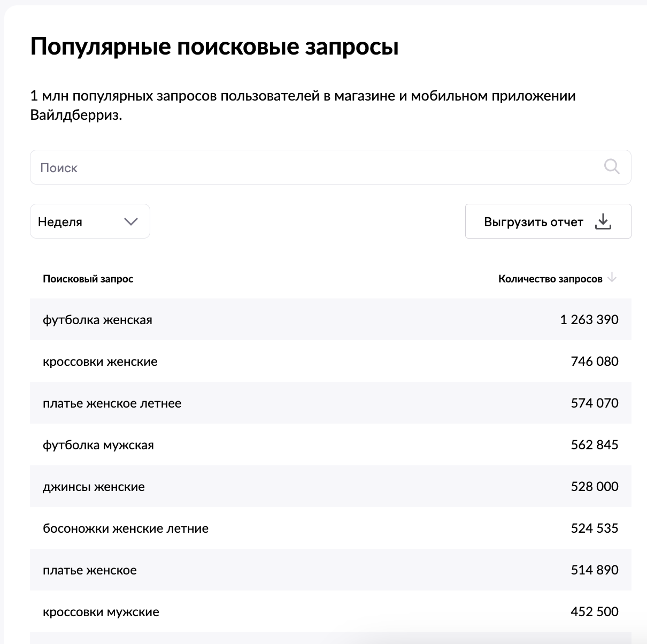Open the Неделя period selector

(90, 221)
